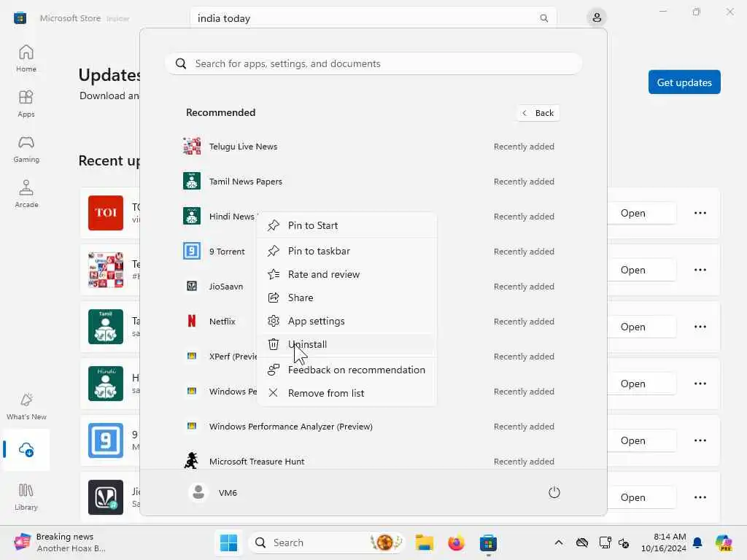Open more options for Hindi news row
The height and width of the screenshot is (560, 747).
pyautogui.click(x=700, y=384)
